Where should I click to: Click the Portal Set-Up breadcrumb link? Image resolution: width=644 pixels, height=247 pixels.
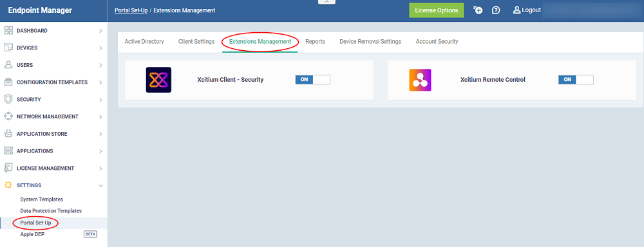pos(131,10)
